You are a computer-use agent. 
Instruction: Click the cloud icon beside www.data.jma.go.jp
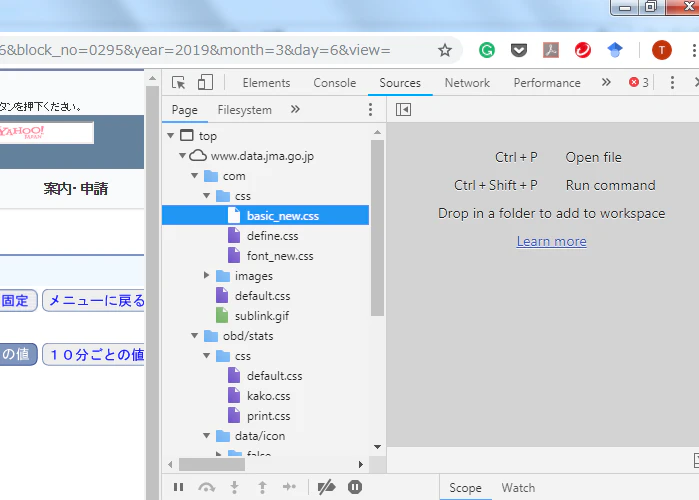198,156
